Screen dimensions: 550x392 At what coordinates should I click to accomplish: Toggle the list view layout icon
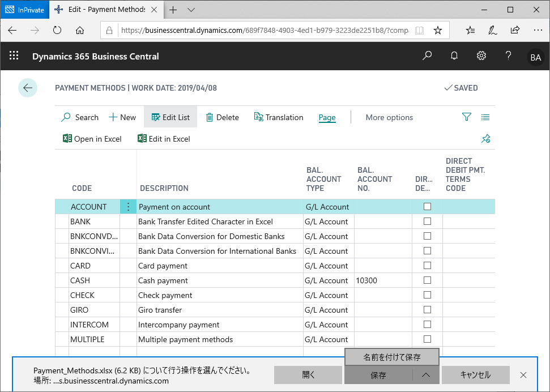point(485,117)
